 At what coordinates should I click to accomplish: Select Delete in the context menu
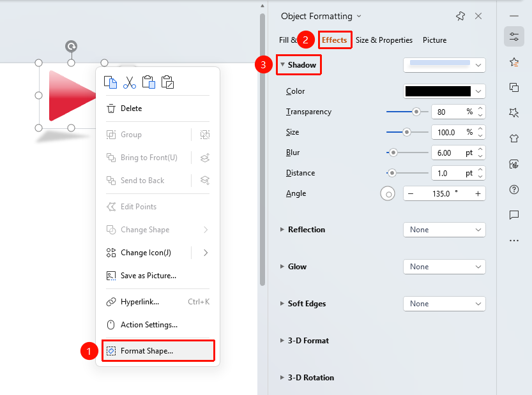tap(158, 108)
